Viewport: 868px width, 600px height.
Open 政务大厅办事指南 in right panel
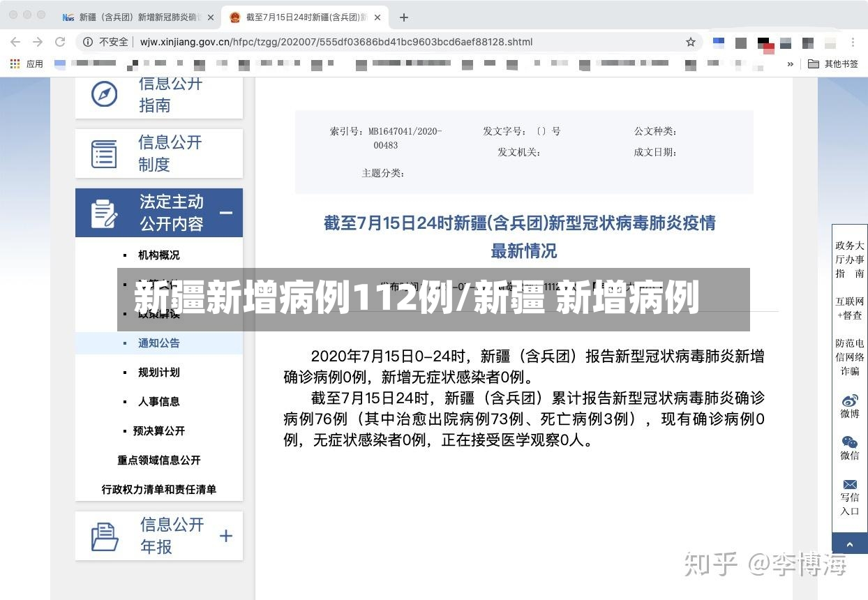(850, 260)
